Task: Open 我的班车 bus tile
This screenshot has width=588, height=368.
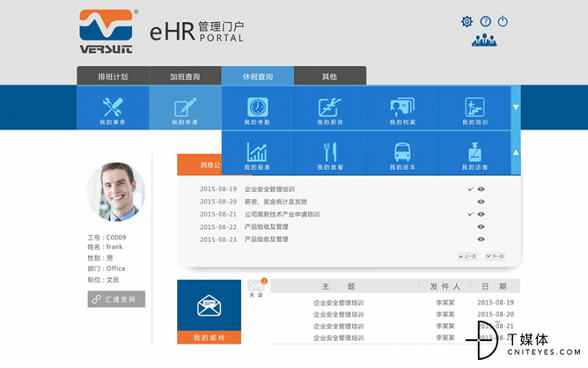Action: pos(403,153)
